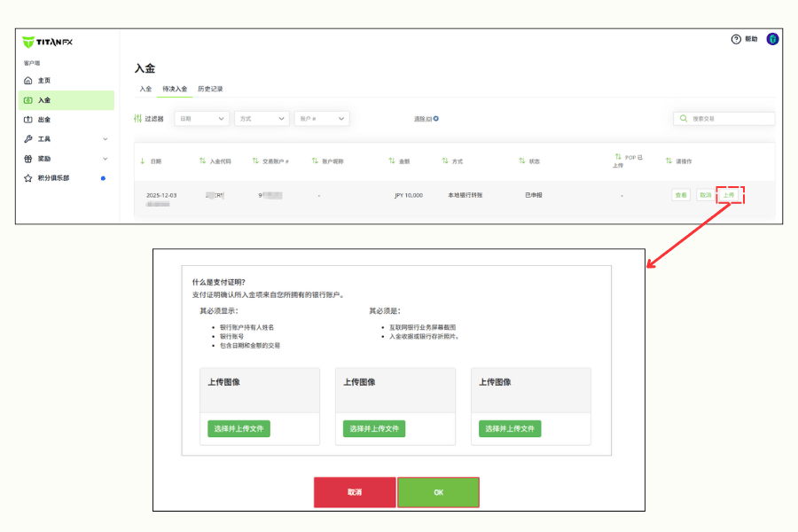Switch to the 历史记录 tab

point(209,89)
